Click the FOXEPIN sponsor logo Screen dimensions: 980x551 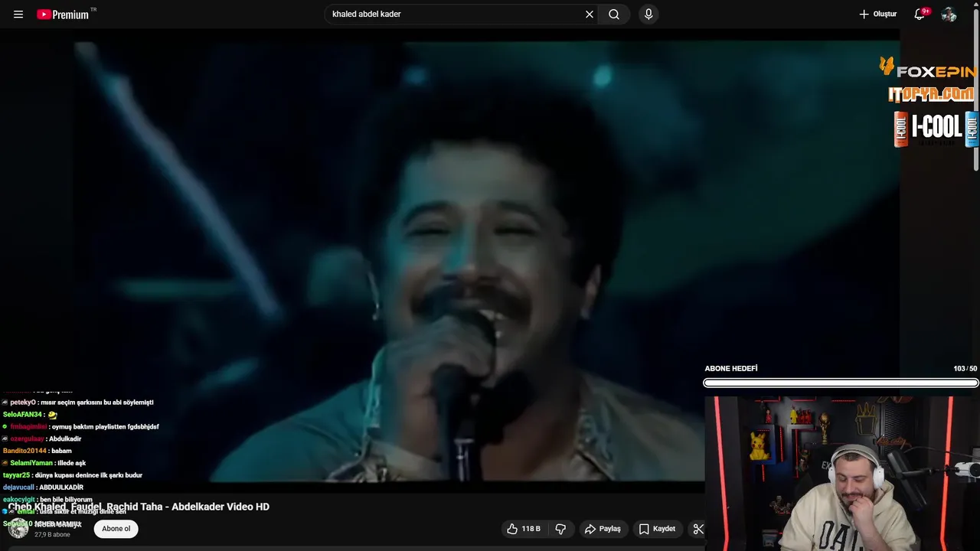[928, 69]
